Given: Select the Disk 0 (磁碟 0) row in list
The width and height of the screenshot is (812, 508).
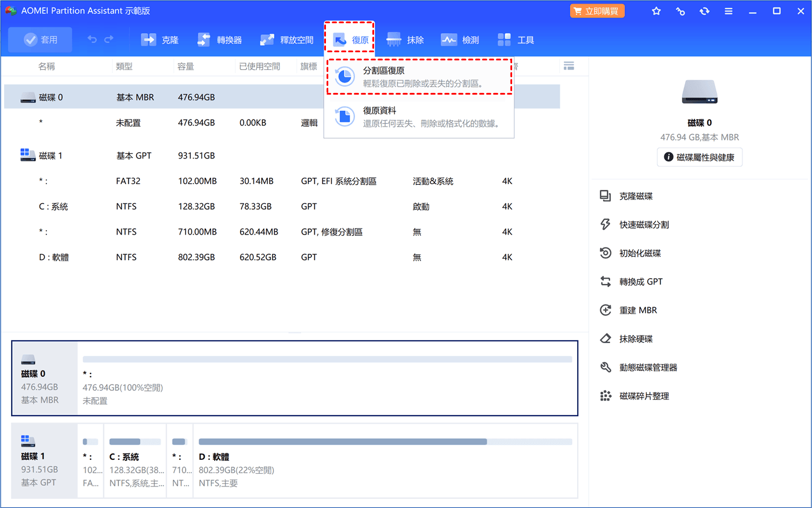Looking at the screenshot, I should [282, 97].
